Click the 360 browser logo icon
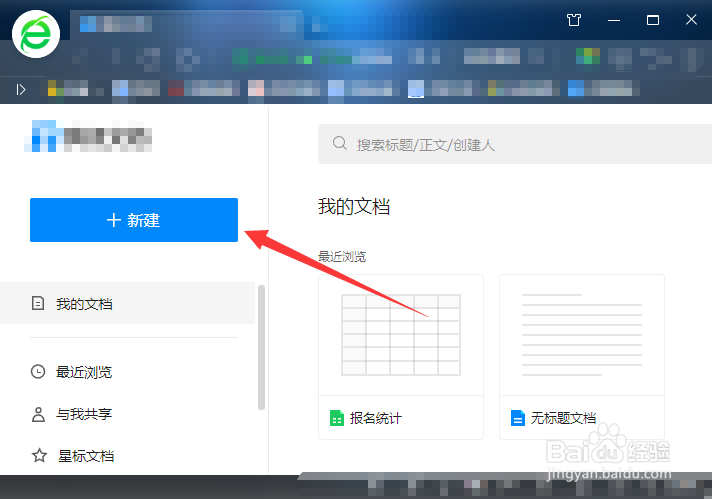The image size is (712, 499). click(x=36, y=35)
